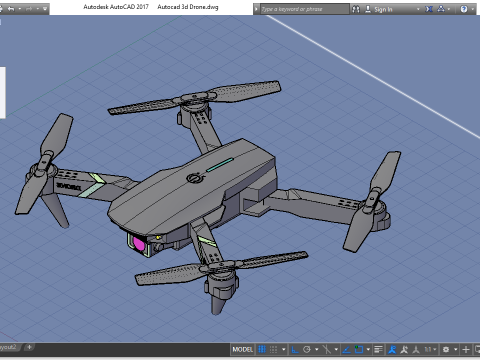Select the power button symbol on drone body
Viewport: 480px width, 360px height.
tap(195, 178)
